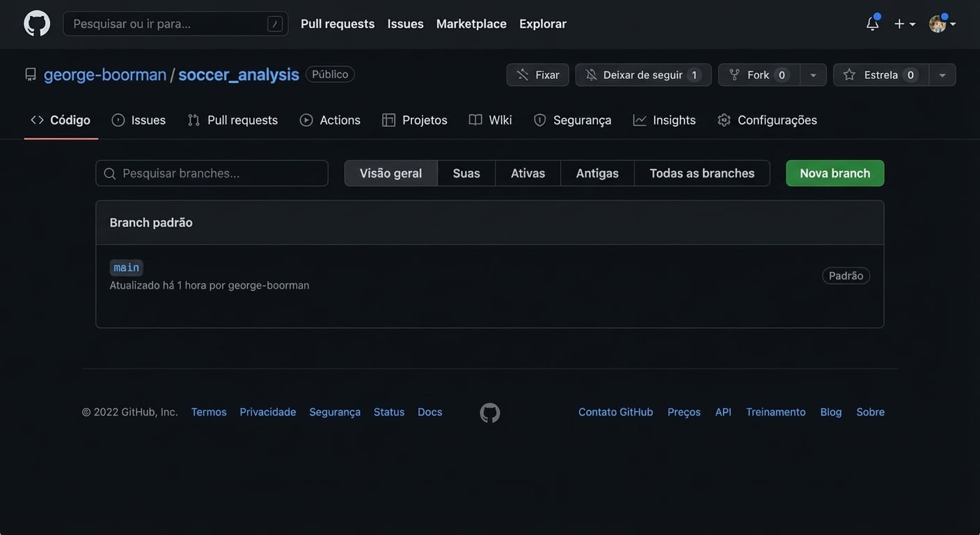This screenshot has height=535, width=980.
Task: Open the Segurança tab
Action: (572, 121)
